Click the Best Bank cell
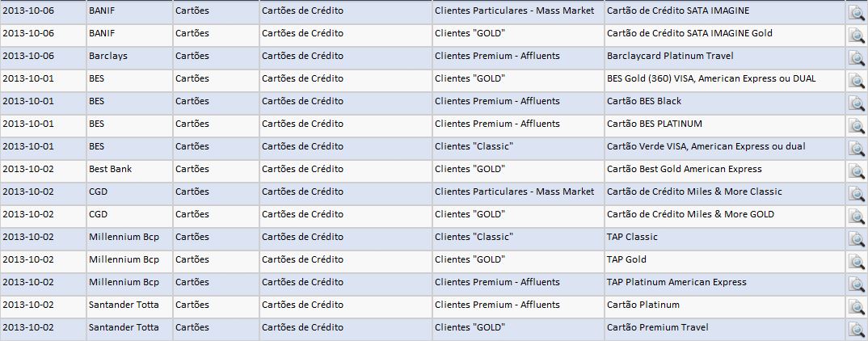Viewport: 868px width, 341px height. click(x=111, y=169)
